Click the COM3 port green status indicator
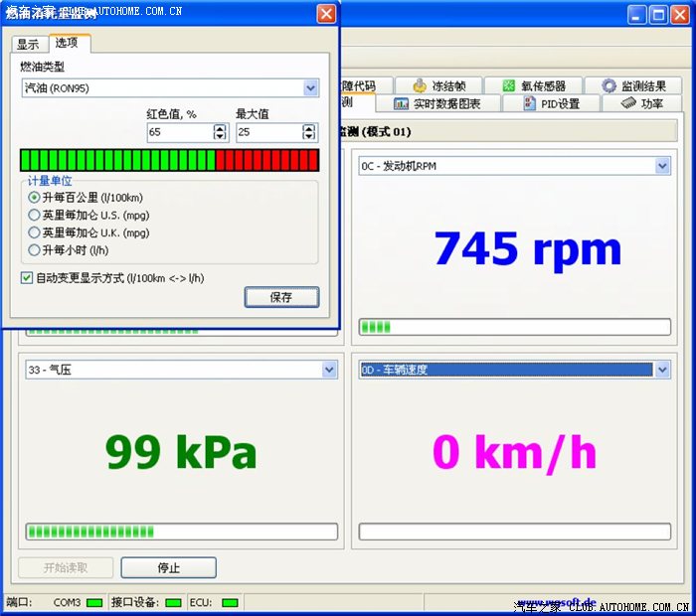The width and height of the screenshot is (696, 616). tap(94, 602)
